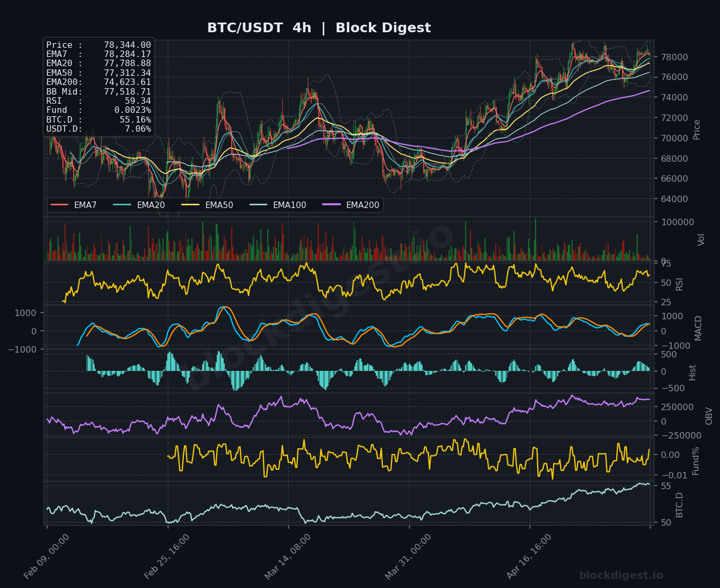Screen dimensions: 720x588
Task: Click the Feb 09, 00:00 date label
Action: (47, 557)
